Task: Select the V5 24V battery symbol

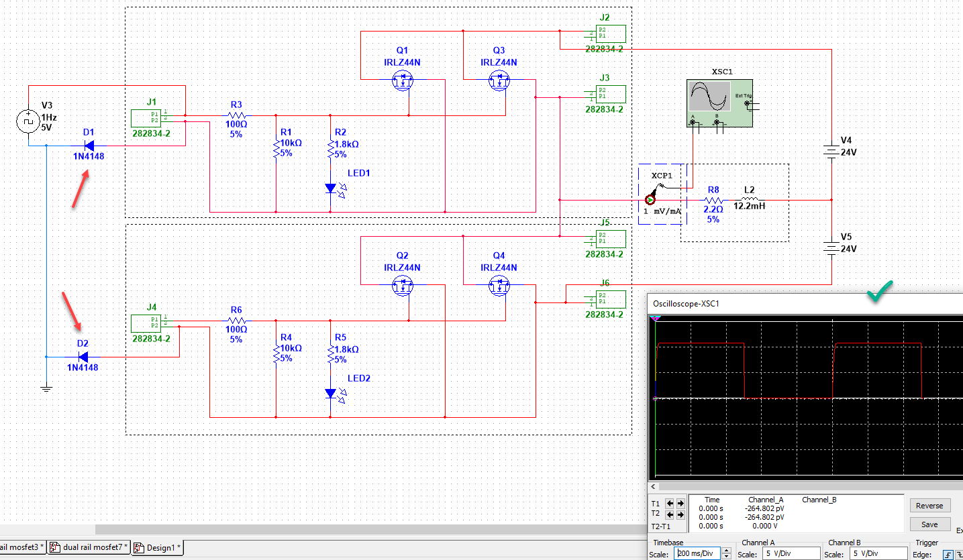Action: [831, 248]
